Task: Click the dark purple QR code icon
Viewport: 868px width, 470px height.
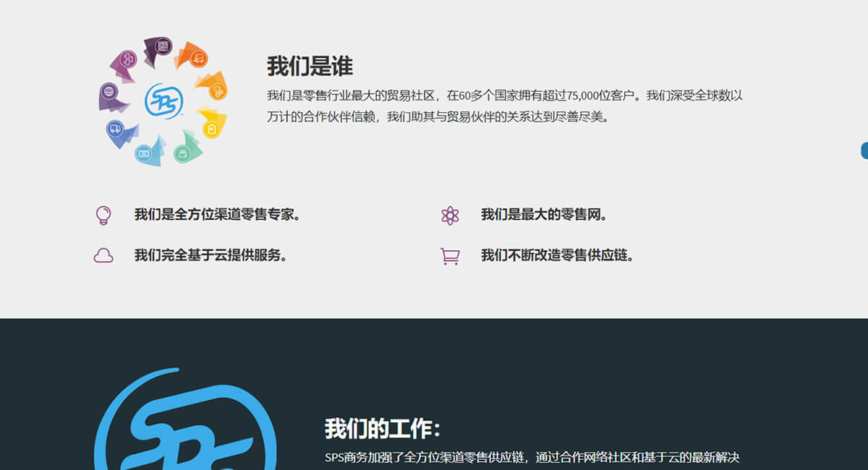Action: point(163,46)
